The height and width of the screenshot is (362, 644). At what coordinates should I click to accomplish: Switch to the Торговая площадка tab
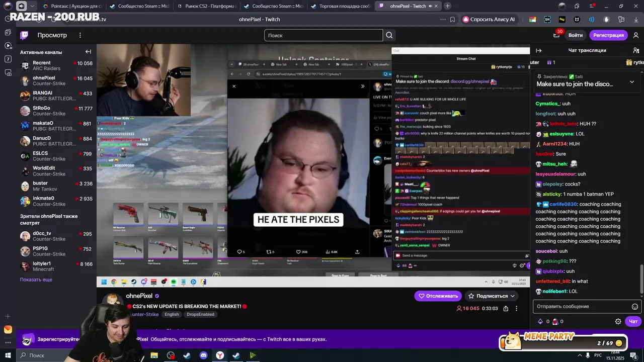point(340,6)
